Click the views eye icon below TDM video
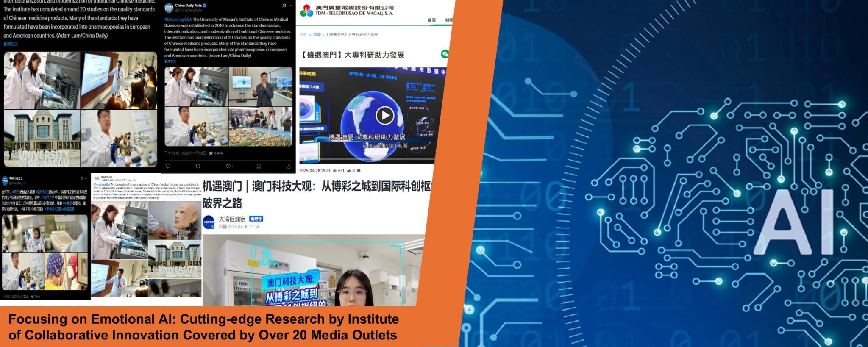Viewport: 868px width, 347px height. point(335,171)
